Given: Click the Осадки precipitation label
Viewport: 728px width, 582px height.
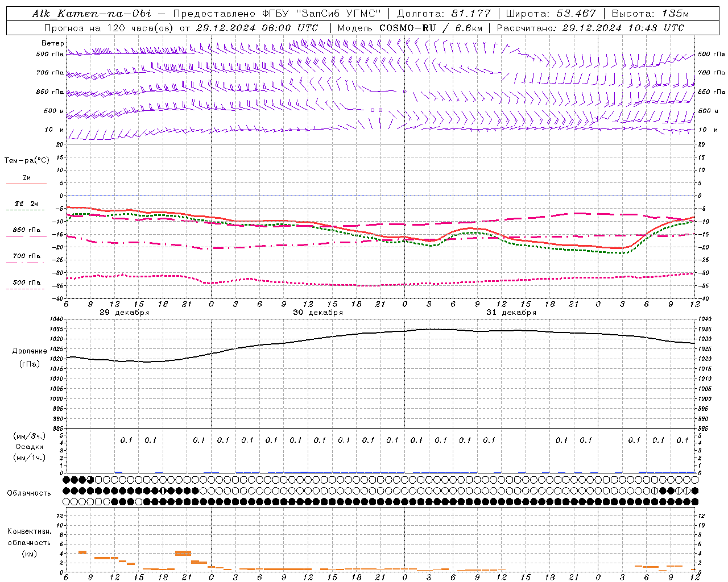Looking at the screenshot, I should pos(30,447).
